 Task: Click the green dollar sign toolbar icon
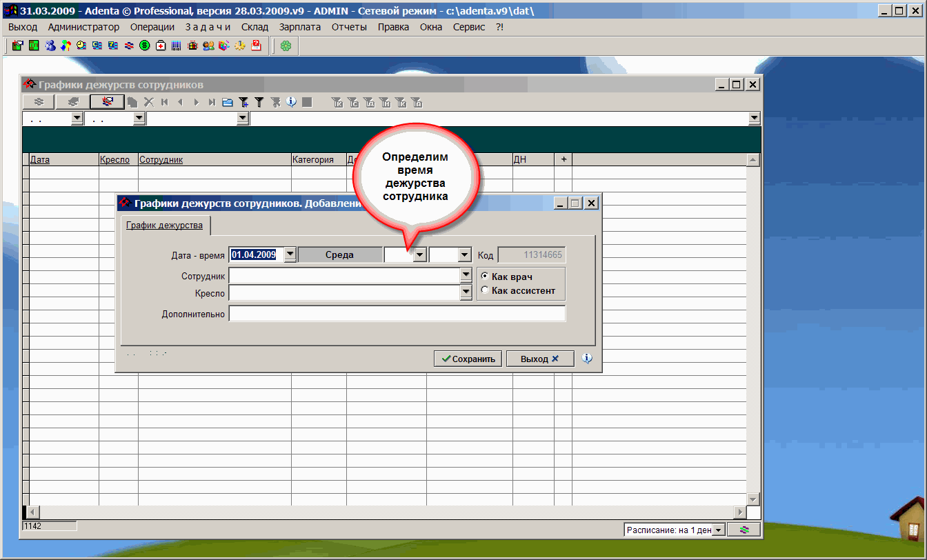tap(145, 46)
